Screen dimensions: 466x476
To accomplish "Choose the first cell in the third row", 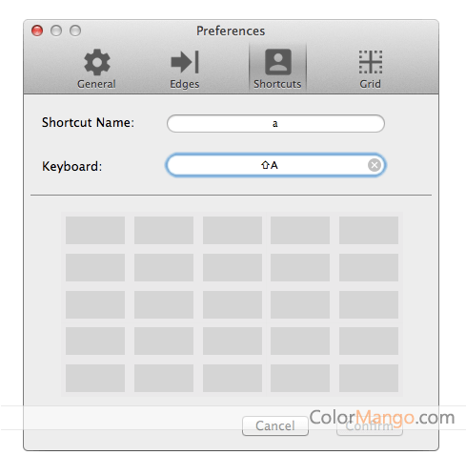I will coord(95,304).
